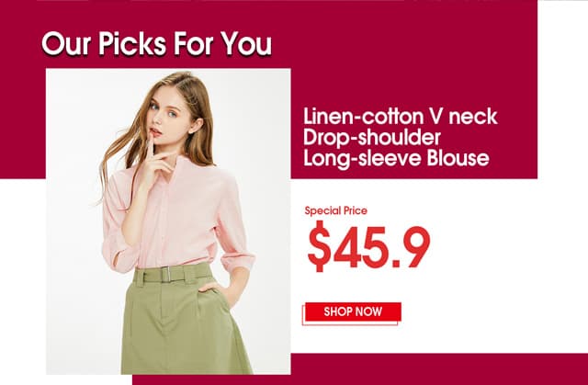Click the word "Picks" in the heading
The height and width of the screenshot is (385, 588).
click(131, 43)
